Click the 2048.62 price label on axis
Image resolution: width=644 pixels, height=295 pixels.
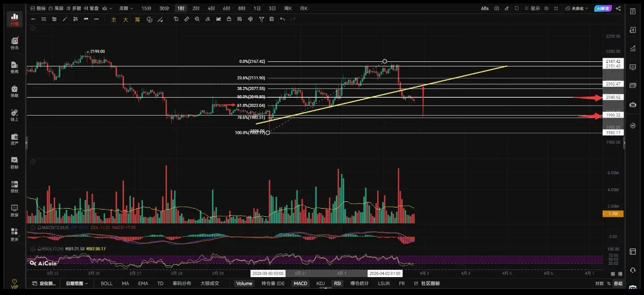click(613, 97)
